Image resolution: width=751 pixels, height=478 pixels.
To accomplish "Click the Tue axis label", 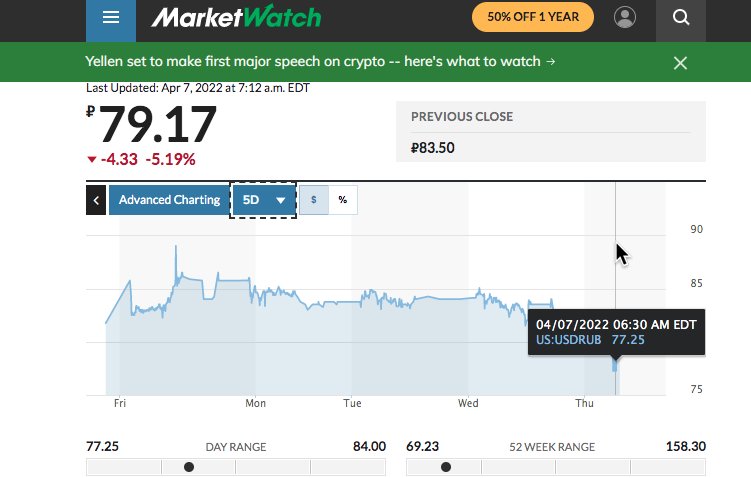I will pyautogui.click(x=352, y=403).
